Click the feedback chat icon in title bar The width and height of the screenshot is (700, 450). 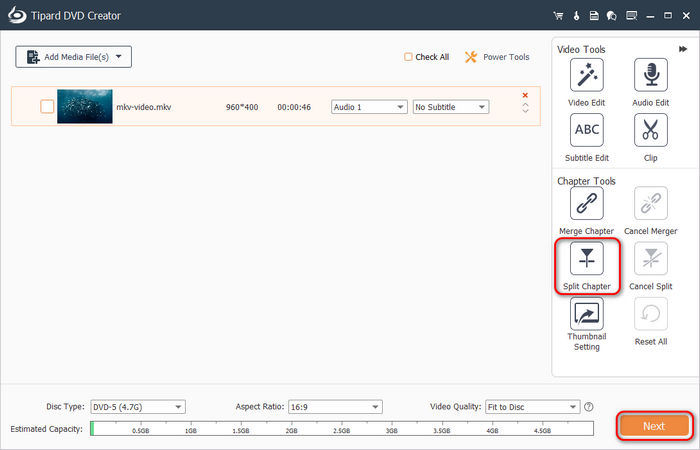[612, 16]
